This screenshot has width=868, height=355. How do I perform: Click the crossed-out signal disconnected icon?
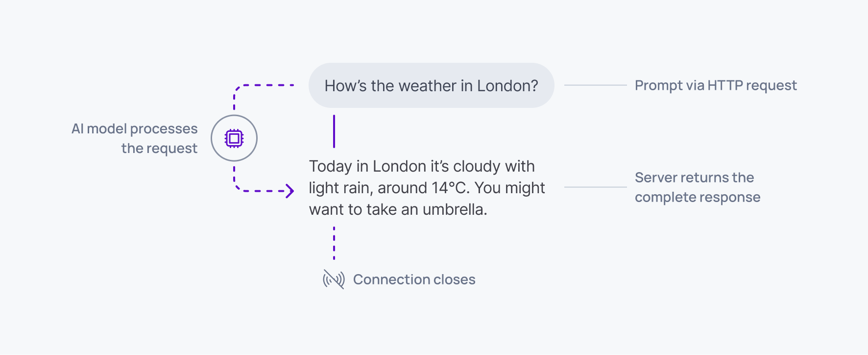pyautogui.click(x=334, y=279)
